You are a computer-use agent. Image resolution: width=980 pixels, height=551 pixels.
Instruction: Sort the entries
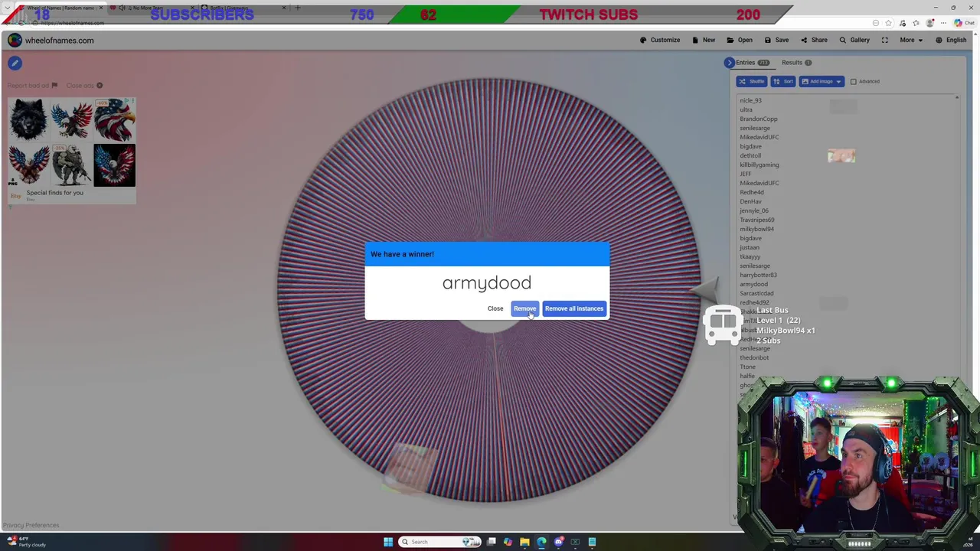[x=783, y=81]
